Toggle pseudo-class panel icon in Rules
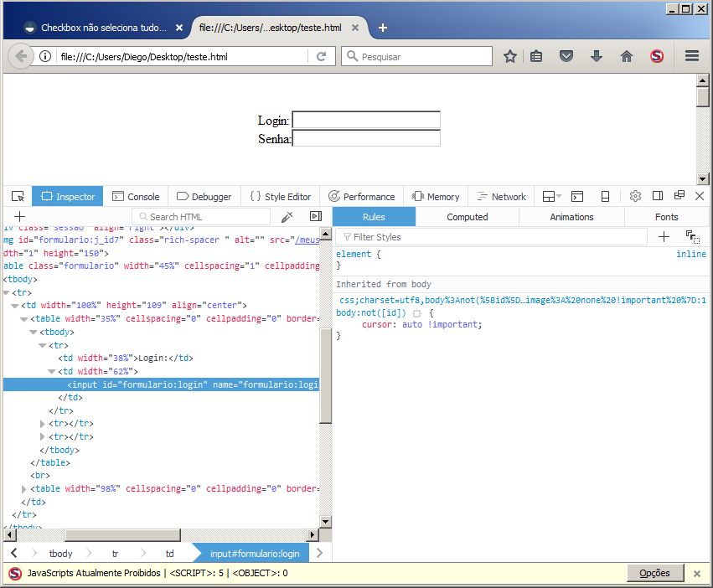The height and width of the screenshot is (588, 713). point(693,237)
